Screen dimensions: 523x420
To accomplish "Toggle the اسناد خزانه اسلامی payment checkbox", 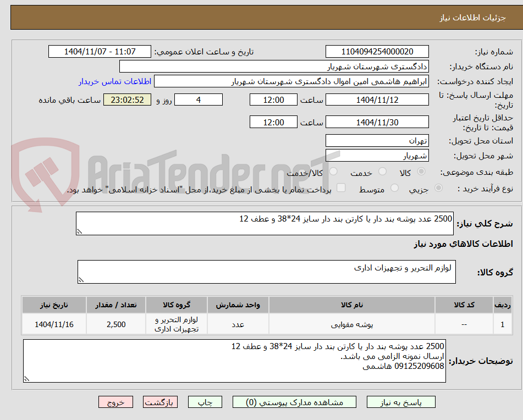I will [341, 187].
